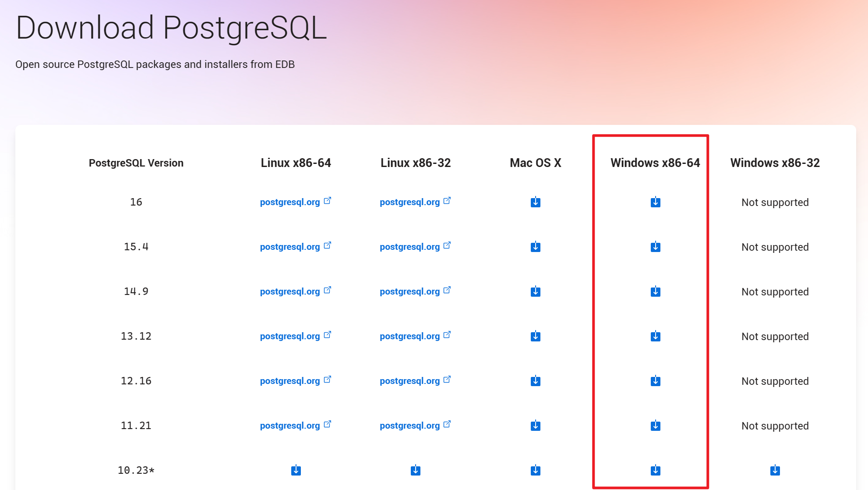This screenshot has height=490, width=868.
Task: Download PostgreSQL 15.4 for Mac OS X
Action: (x=535, y=247)
